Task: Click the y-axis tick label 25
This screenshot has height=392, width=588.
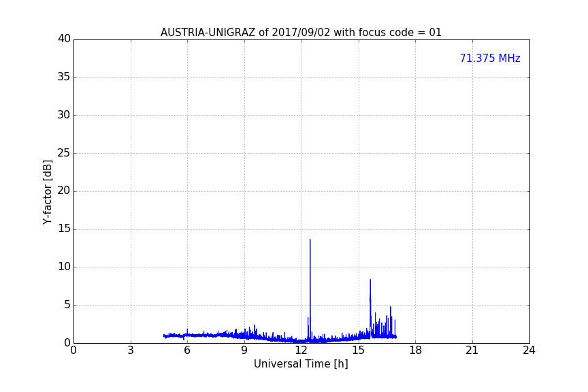Action: pyautogui.click(x=64, y=153)
